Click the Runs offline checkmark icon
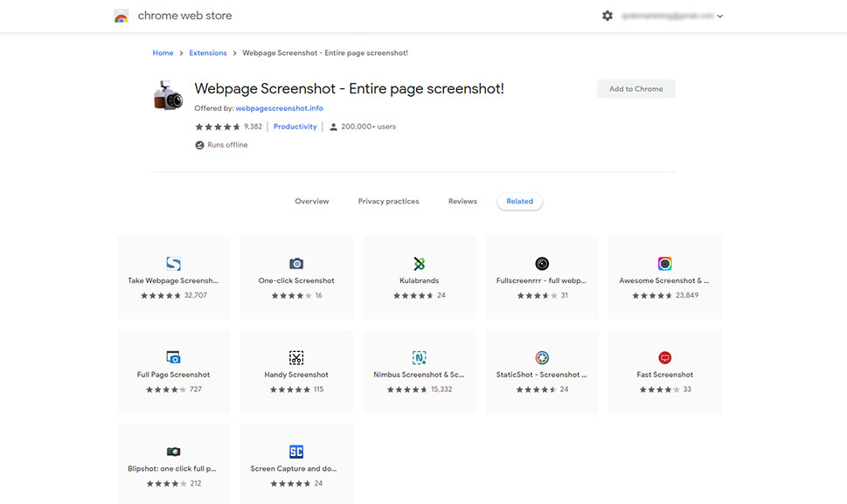 pos(199,145)
